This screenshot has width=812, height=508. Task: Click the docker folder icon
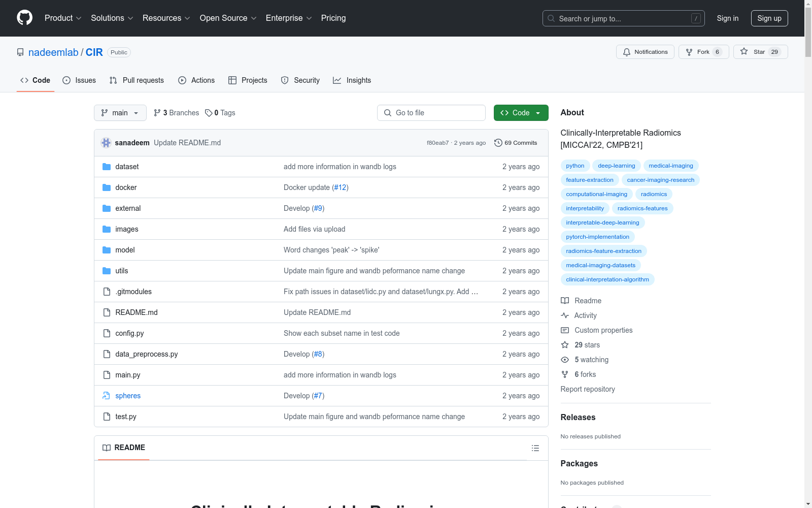[x=107, y=187]
